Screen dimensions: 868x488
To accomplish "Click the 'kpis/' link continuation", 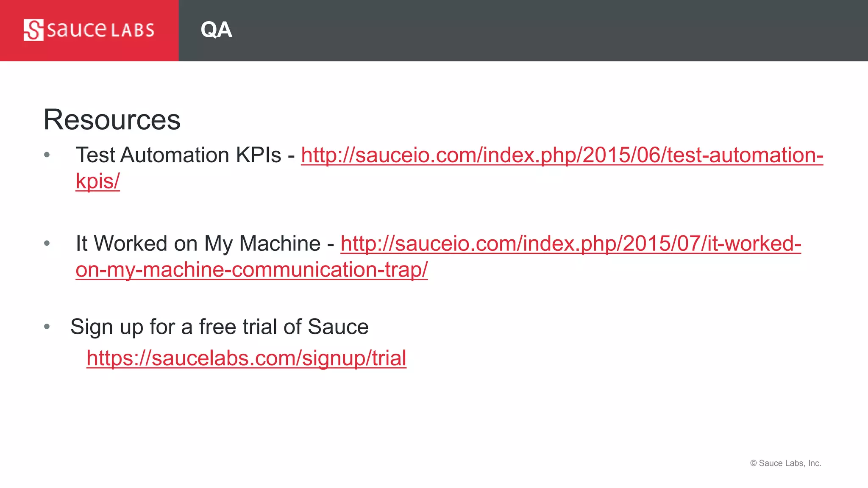I will tap(97, 181).
